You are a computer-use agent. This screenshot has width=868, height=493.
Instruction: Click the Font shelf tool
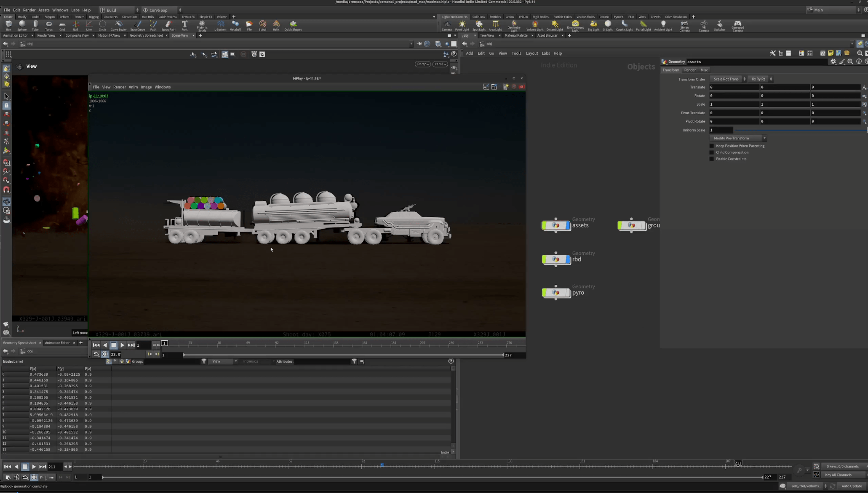pyautogui.click(x=185, y=26)
